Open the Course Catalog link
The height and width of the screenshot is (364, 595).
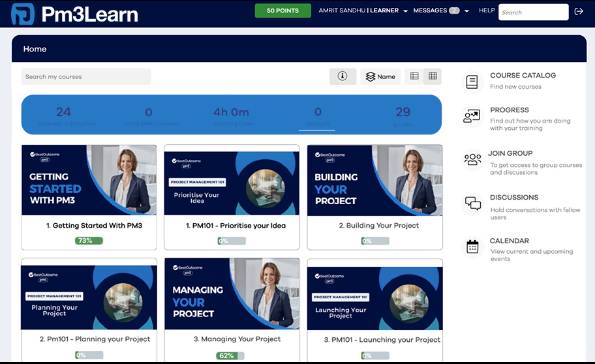523,75
